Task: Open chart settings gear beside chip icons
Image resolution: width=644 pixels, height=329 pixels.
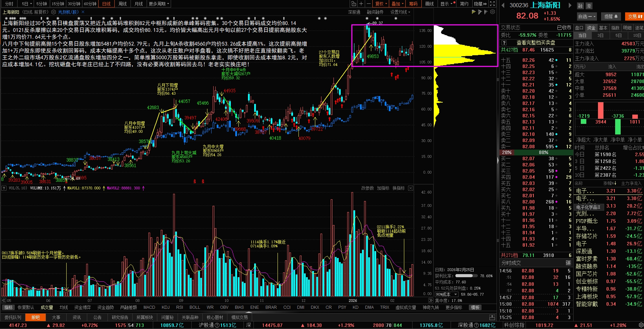Action: pyautogui.click(x=493, y=12)
